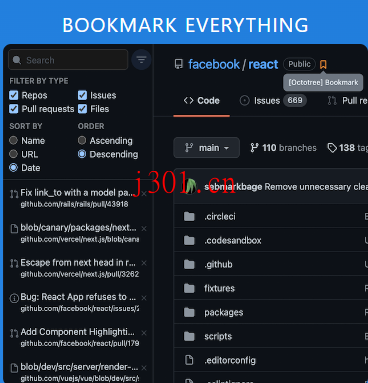Open the Fix link_to with a model bookmark
Image resolution: width=368 pixels, height=383 pixels.
(x=78, y=193)
